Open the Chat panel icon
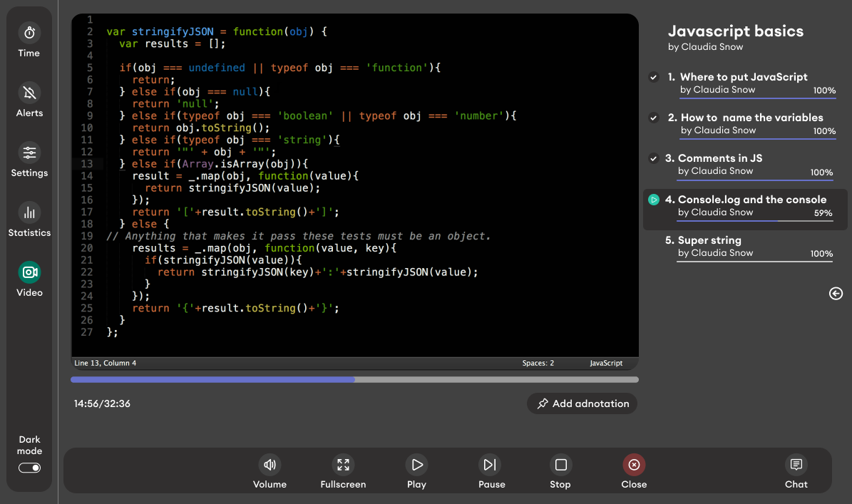The image size is (852, 504). (x=796, y=466)
